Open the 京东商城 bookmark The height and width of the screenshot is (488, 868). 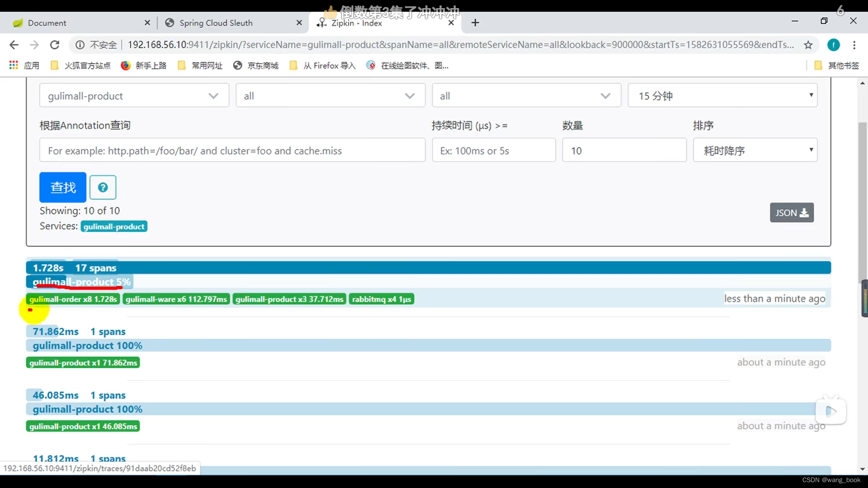click(x=256, y=66)
